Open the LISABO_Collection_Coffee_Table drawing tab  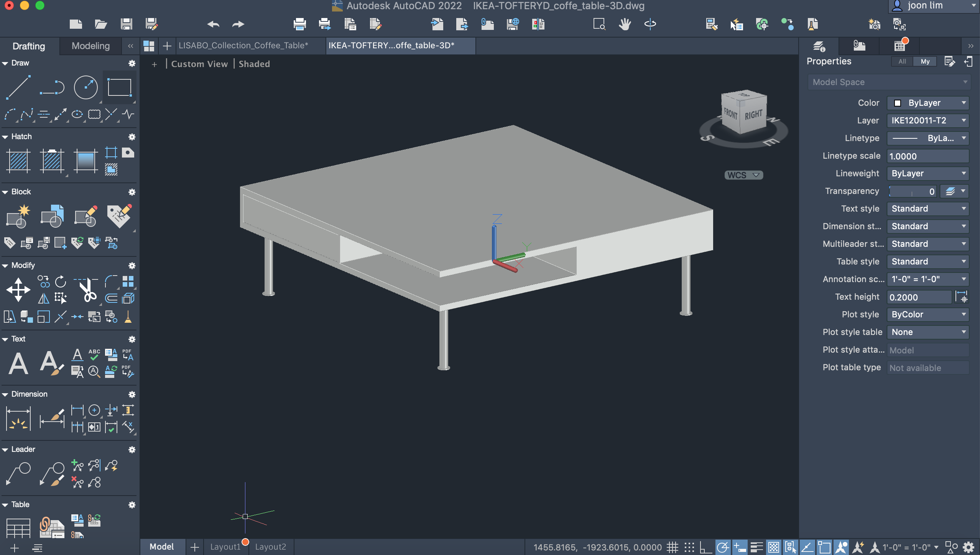pyautogui.click(x=243, y=46)
